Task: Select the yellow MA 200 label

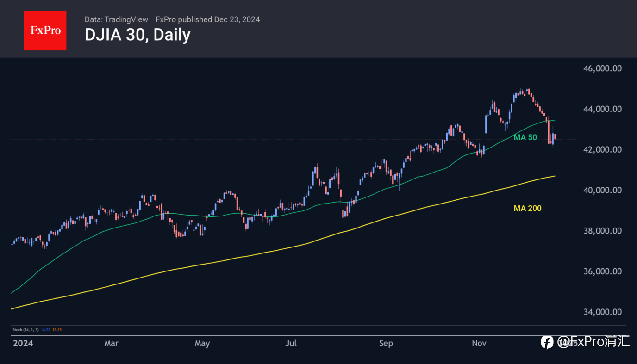Action: pos(528,209)
